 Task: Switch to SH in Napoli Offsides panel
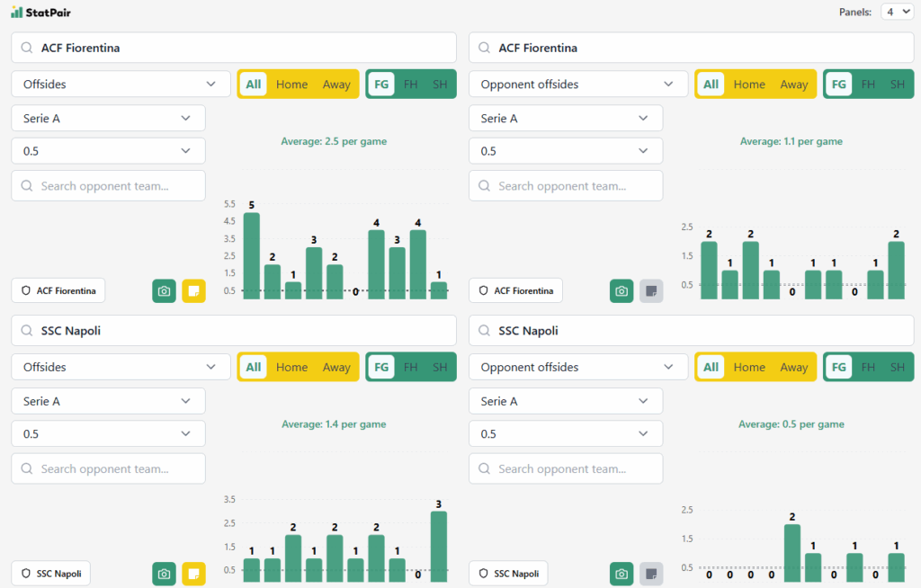(x=440, y=367)
